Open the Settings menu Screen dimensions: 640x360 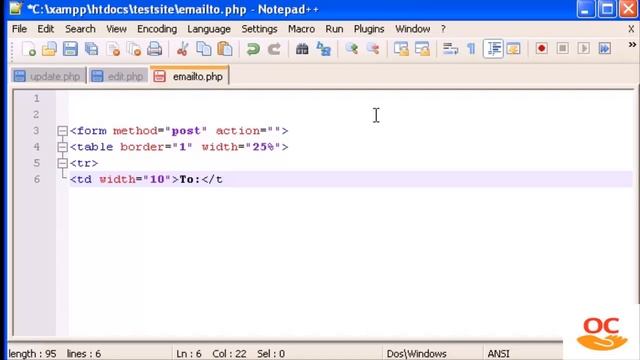click(259, 29)
